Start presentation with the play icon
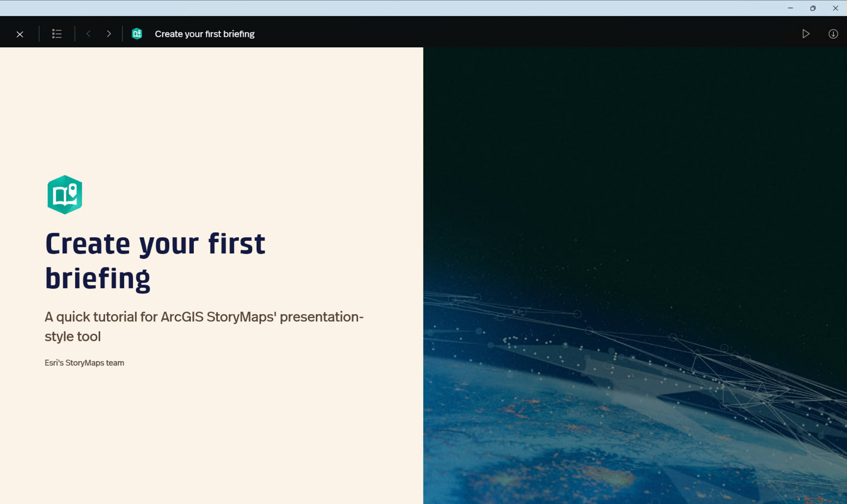The width and height of the screenshot is (847, 504). click(806, 34)
